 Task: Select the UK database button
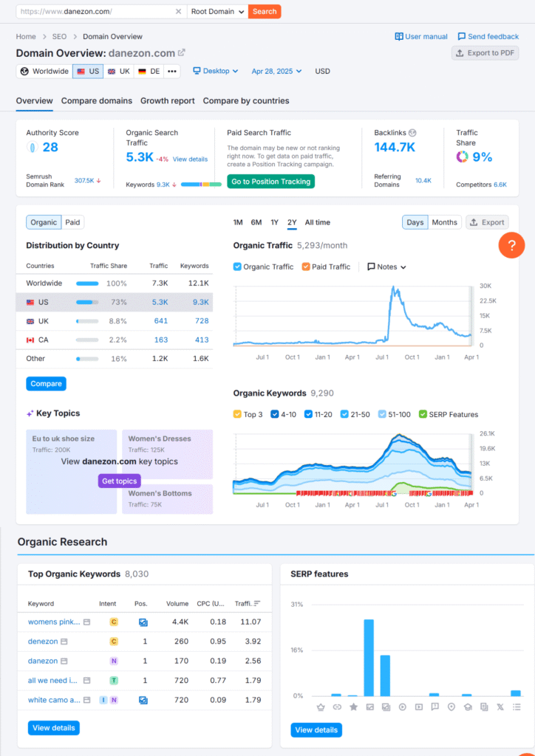pos(119,72)
